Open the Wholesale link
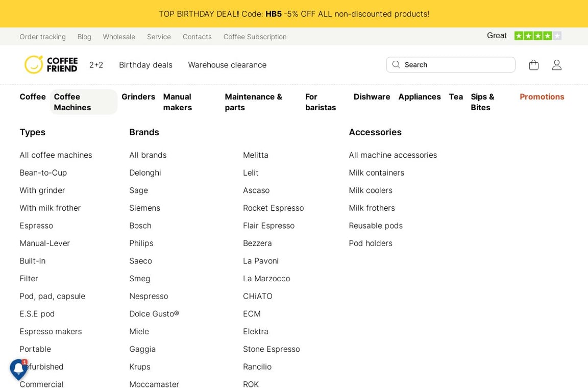588x392 pixels. (x=119, y=37)
